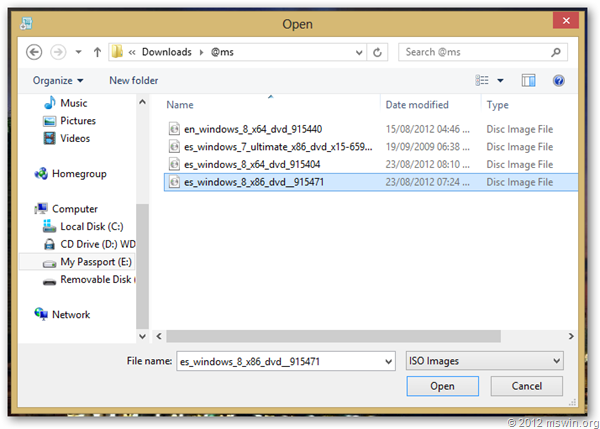Viewport: 600px width, 429px height.
Task: Select Network in navigation pane
Action: point(70,314)
